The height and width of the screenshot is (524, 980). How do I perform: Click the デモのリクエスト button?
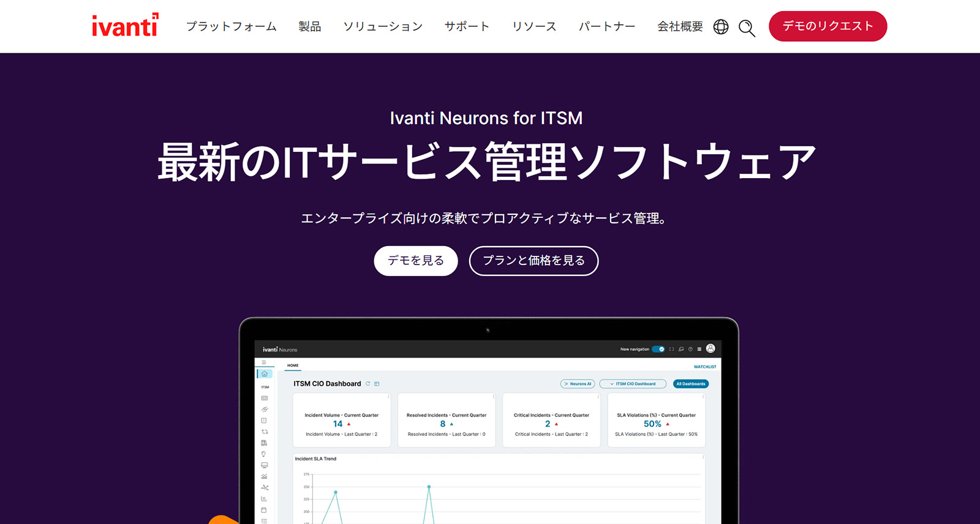[x=828, y=26]
